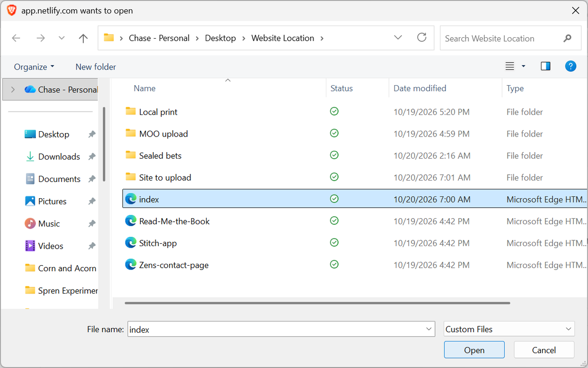Toggle the preview pane

[x=545, y=66]
